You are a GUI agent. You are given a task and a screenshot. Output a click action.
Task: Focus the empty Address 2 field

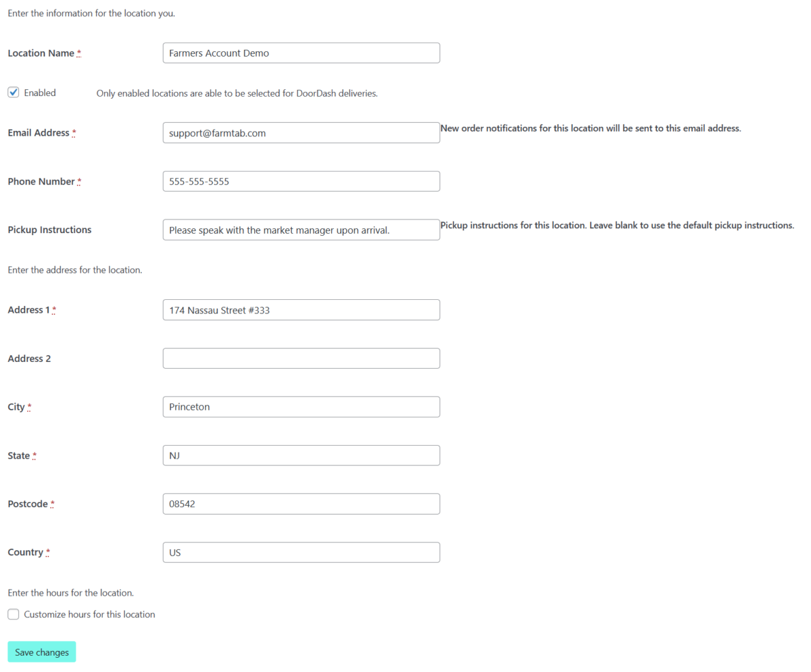301,359
